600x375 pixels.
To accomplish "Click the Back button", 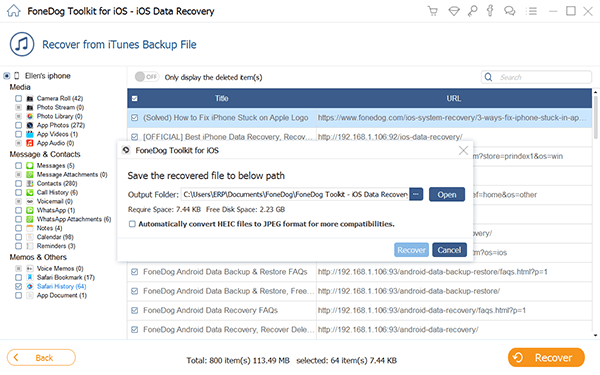I will (41, 358).
